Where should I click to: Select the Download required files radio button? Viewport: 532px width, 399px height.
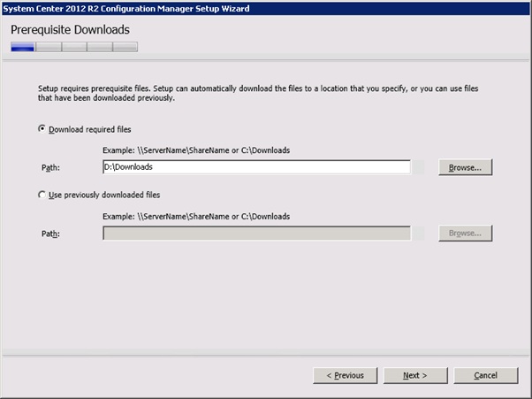coord(42,129)
